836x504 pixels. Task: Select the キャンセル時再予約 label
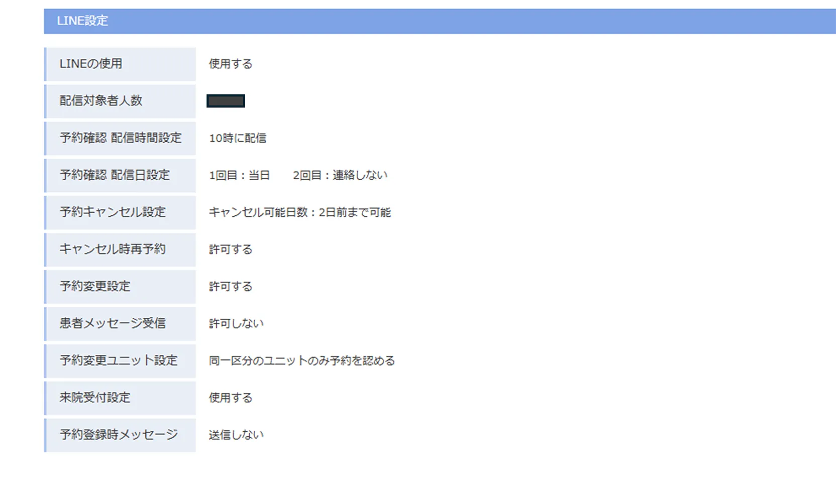coord(113,249)
